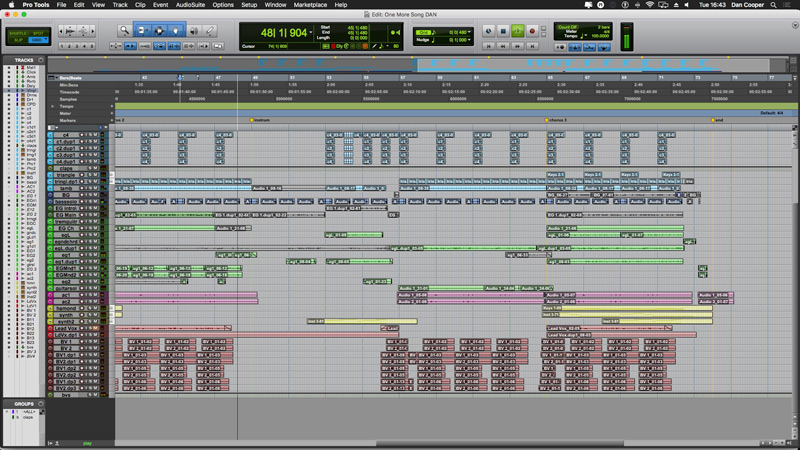Select the Pencil tool
Viewport: 800px width, 450px height.
point(210,31)
